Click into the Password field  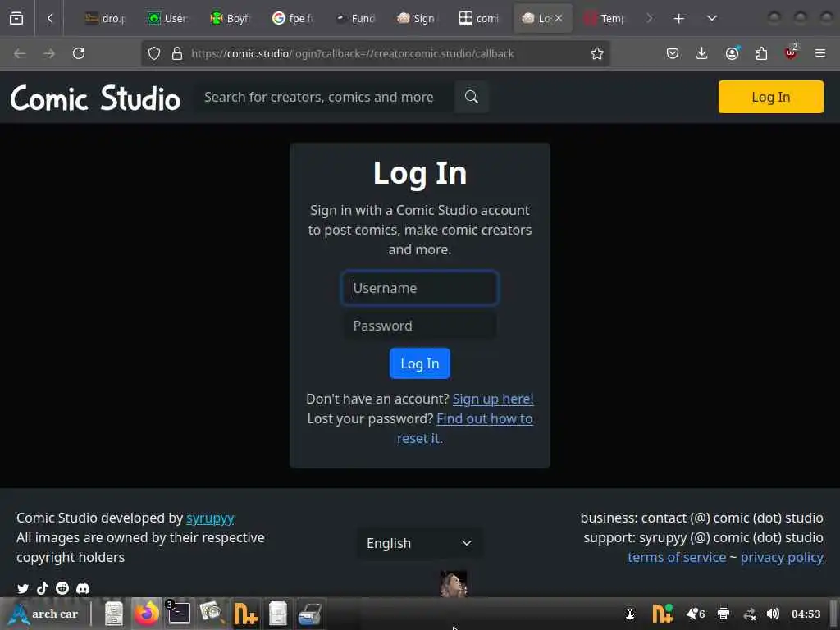click(420, 326)
